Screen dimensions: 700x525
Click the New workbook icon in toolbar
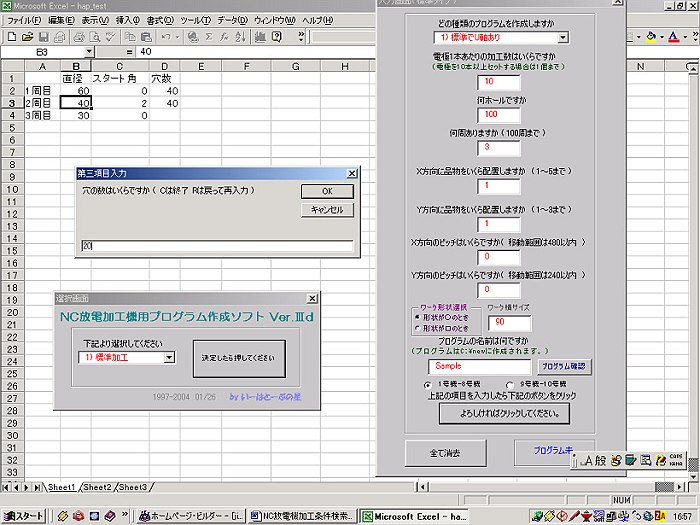point(11,37)
